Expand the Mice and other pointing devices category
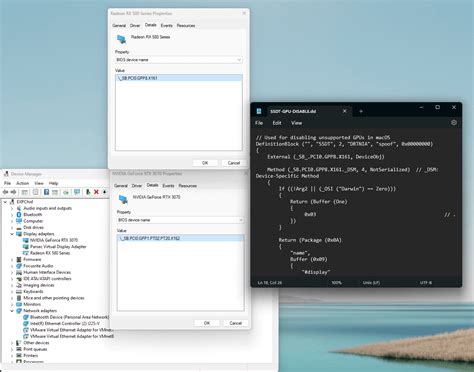474x372 pixels. 12,298
